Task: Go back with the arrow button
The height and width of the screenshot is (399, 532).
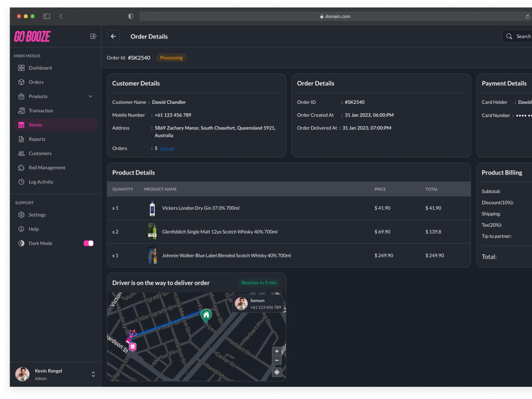Action: [x=113, y=36]
